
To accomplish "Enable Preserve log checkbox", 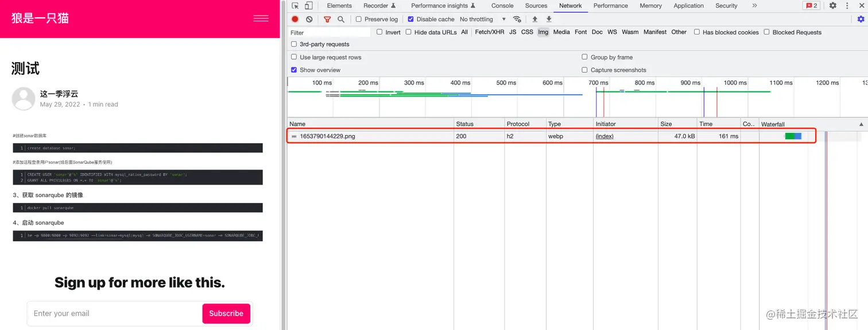I will pos(359,19).
